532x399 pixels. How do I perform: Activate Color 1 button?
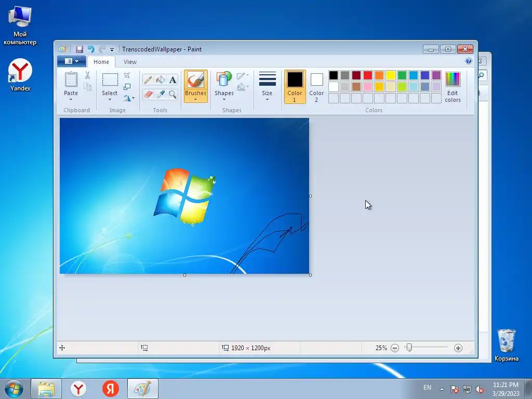pos(295,87)
